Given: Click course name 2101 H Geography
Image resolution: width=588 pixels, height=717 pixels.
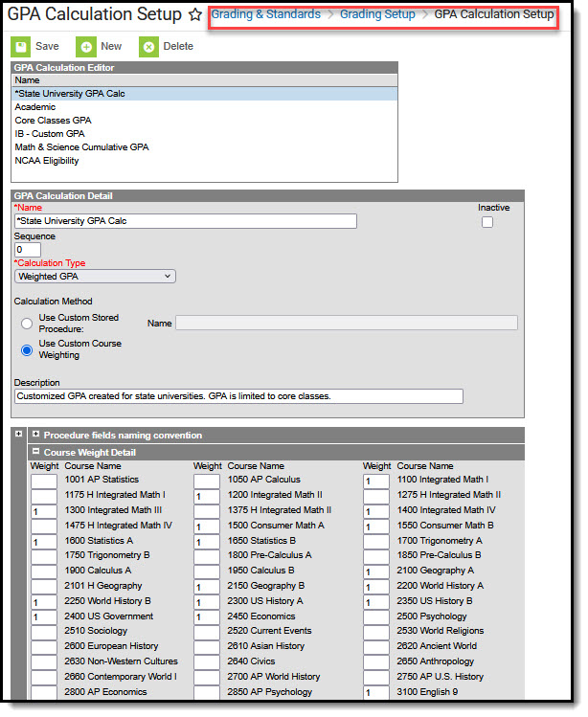Looking at the screenshot, I should 103,587.
